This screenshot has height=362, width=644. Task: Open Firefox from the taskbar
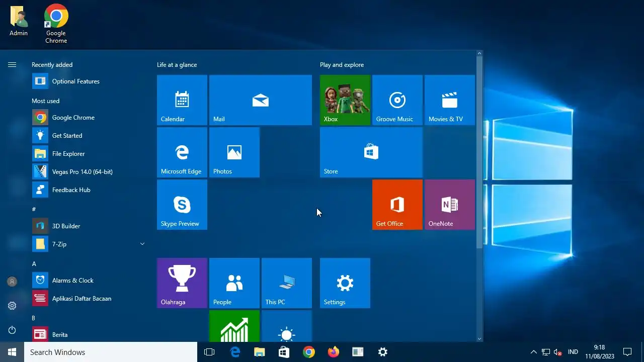(x=334, y=352)
